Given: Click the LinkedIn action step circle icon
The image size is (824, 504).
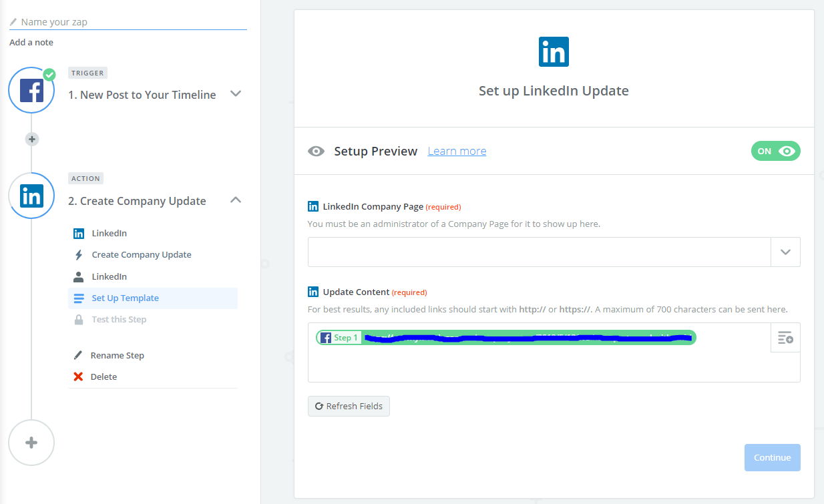Looking at the screenshot, I should point(31,196).
